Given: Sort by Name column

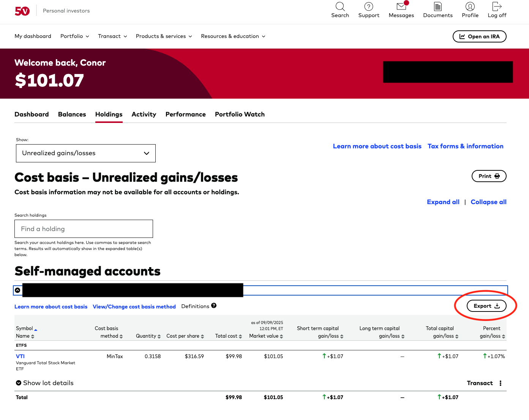Looking at the screenshot, I should (x=25, y=336).
